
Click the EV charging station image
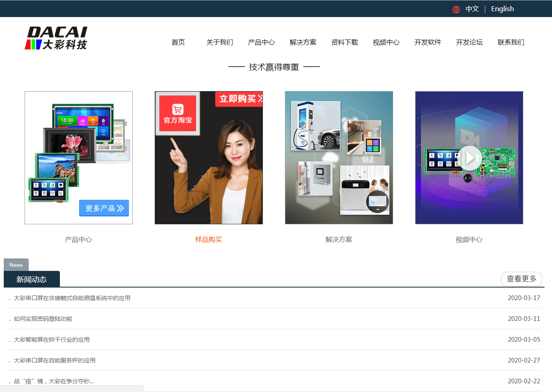pos(315,126)
